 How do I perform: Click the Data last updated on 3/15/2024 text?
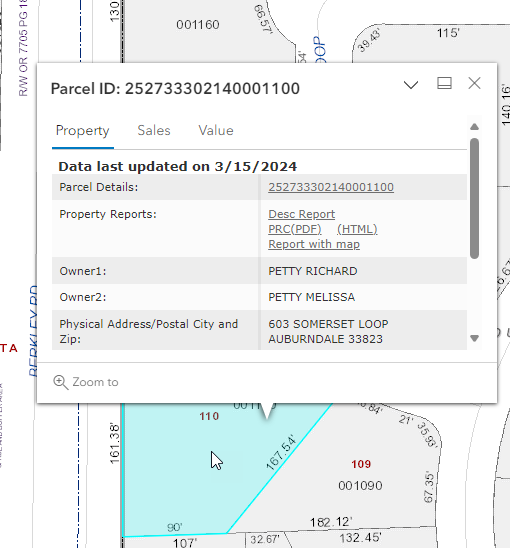click(178, 166)
